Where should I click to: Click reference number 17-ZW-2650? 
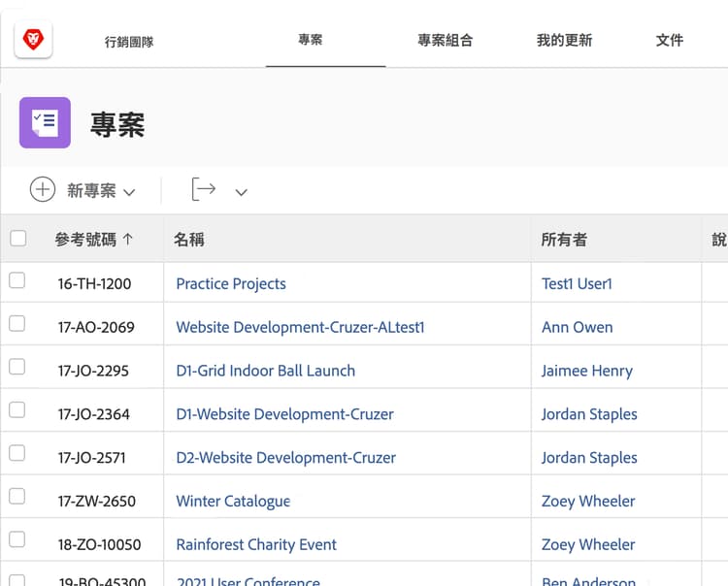tap(96, 502)
